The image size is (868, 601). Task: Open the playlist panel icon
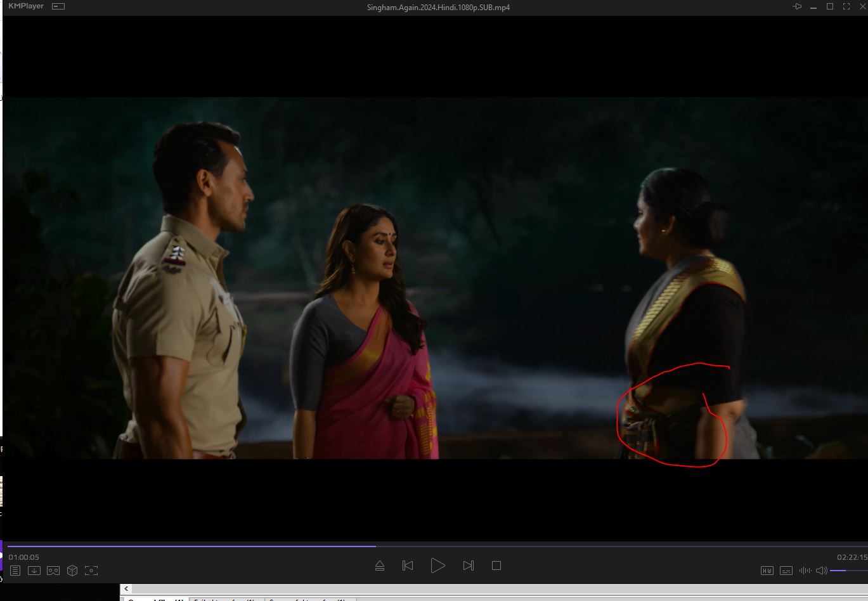pos(15,571)
